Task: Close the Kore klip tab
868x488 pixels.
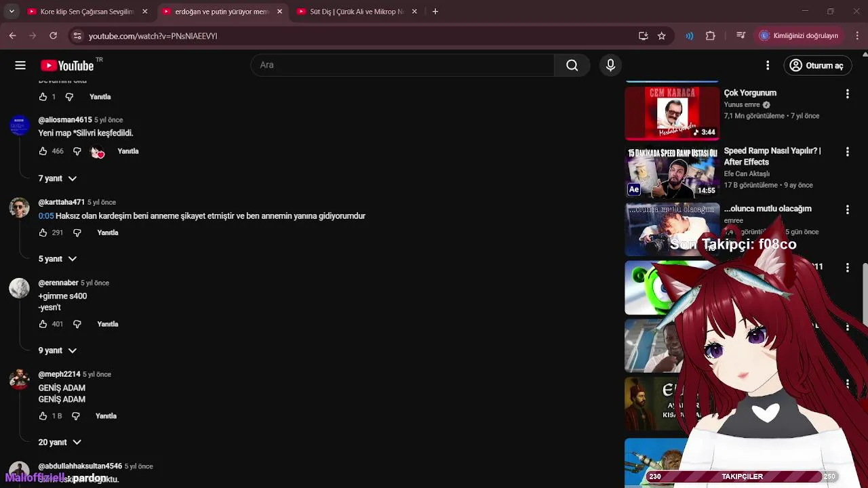Action: point(144,12)
